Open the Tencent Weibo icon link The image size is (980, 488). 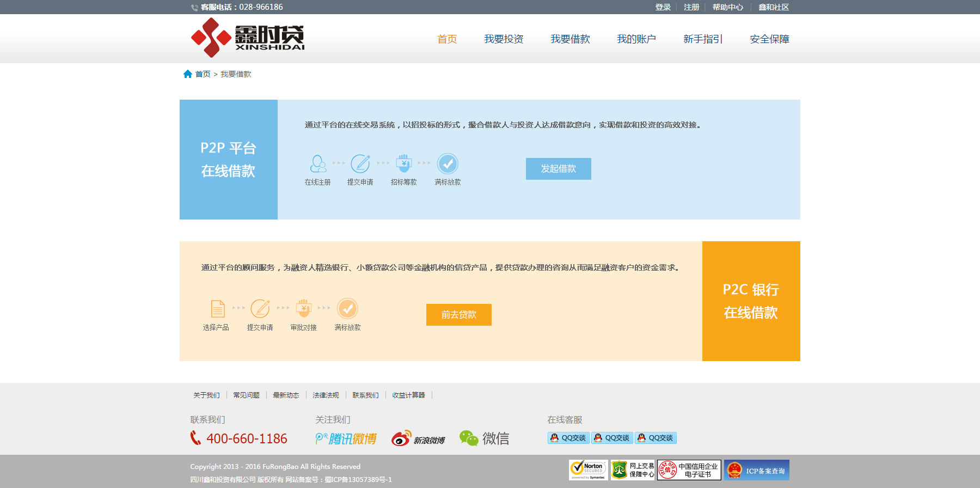tap(346, 438)
